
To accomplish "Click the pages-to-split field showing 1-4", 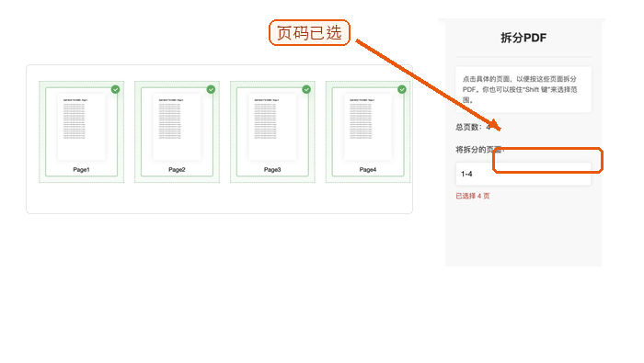I will click(523, 174).
